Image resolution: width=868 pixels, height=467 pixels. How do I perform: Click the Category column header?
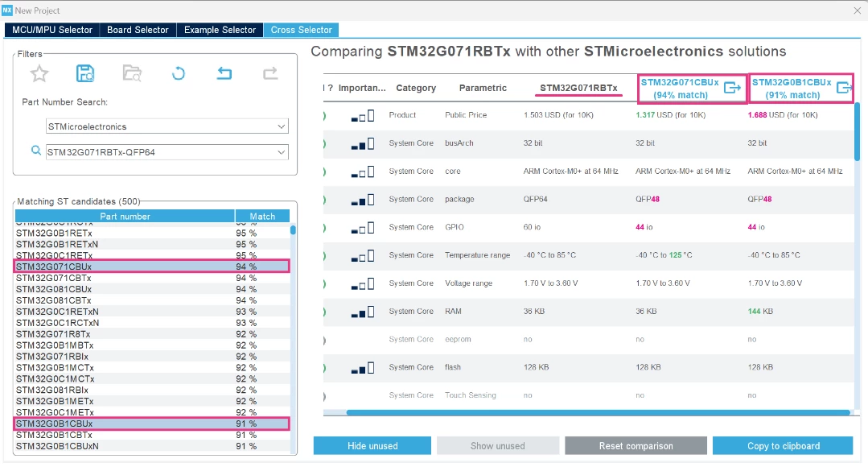tap(416, 88)
